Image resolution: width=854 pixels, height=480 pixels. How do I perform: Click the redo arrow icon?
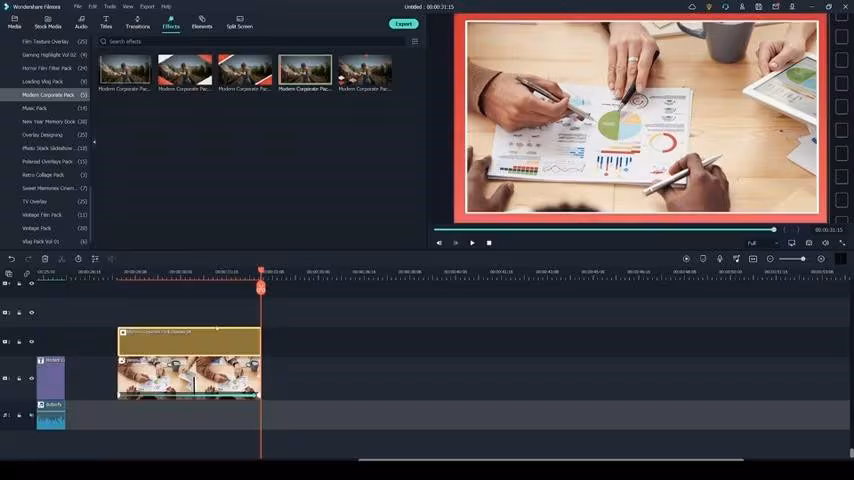(x=28, y=259)
